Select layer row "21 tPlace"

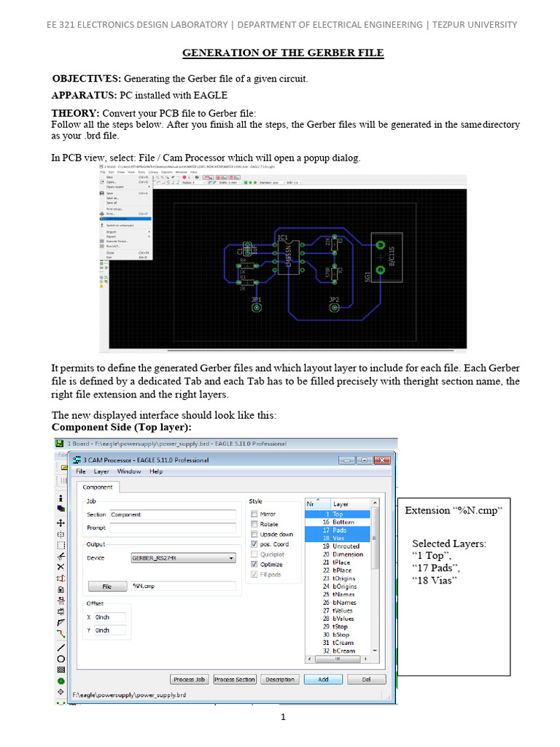coord(338,562)
